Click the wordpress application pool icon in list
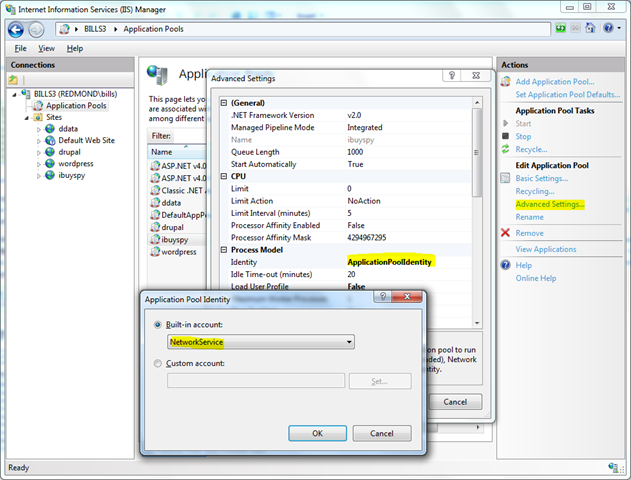631x480 pixels. pyautogui.click(x=155, y=252)
